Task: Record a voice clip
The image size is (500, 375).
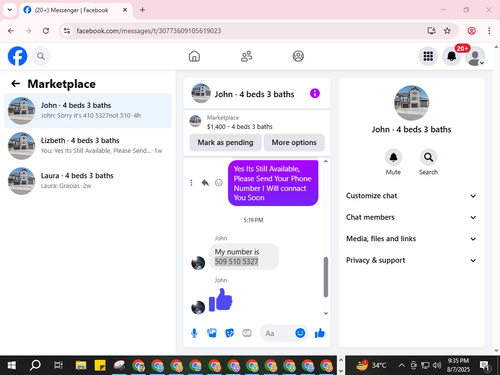Action: [x=194, y=333]
